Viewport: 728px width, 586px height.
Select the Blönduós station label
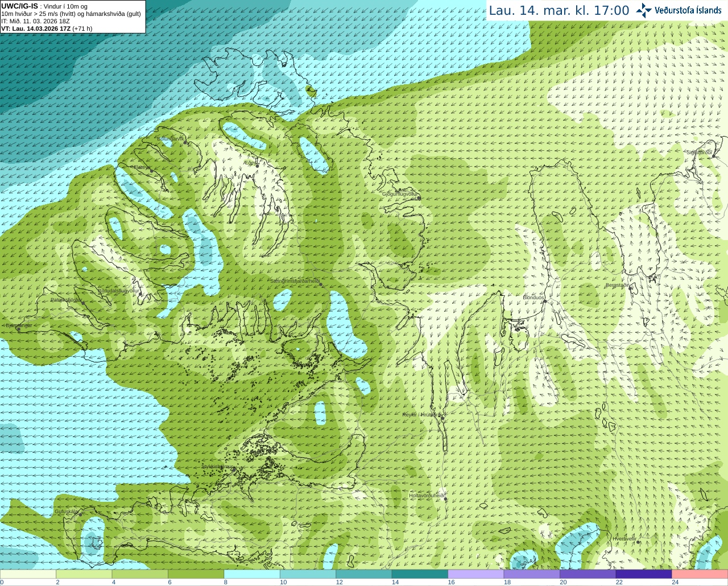coord(533,298)
